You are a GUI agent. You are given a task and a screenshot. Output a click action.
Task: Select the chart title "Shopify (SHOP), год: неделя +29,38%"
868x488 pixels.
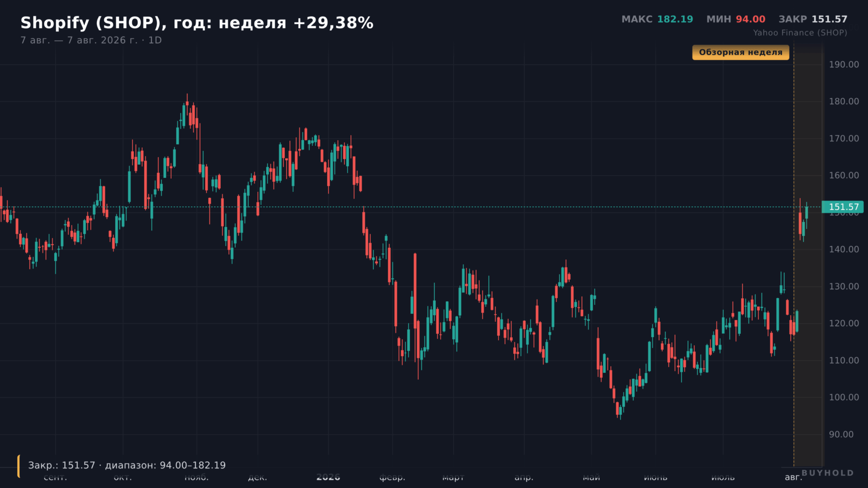click(x=197, y=23)
